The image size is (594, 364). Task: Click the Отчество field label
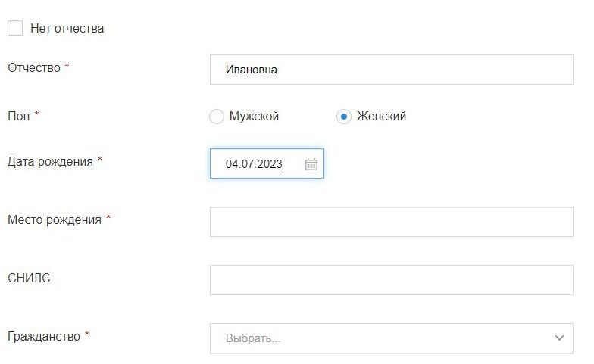click(34, 68)
